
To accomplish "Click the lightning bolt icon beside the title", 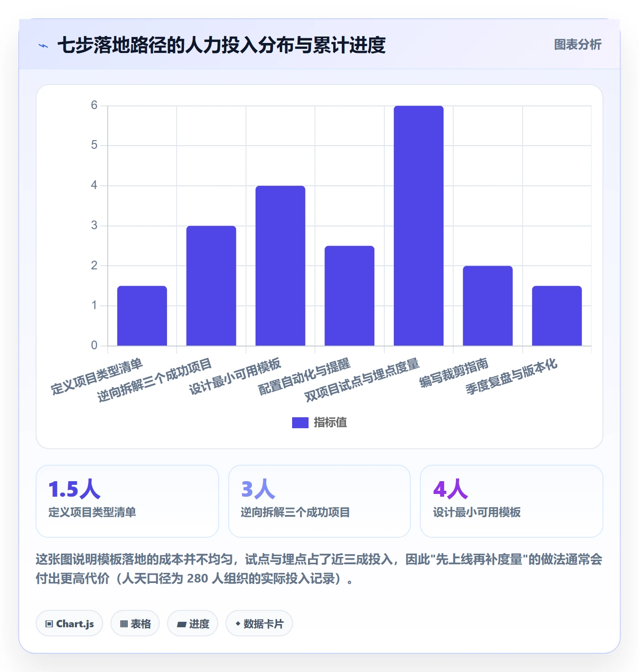I will tap(43, 46).
